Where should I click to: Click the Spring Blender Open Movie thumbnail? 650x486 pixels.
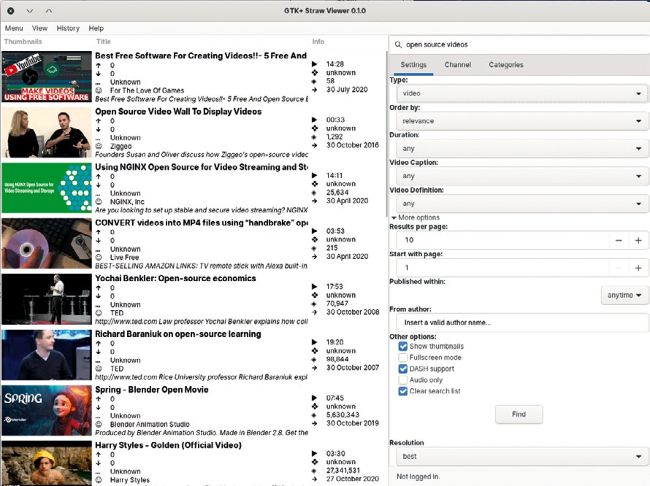click(46, 411)
